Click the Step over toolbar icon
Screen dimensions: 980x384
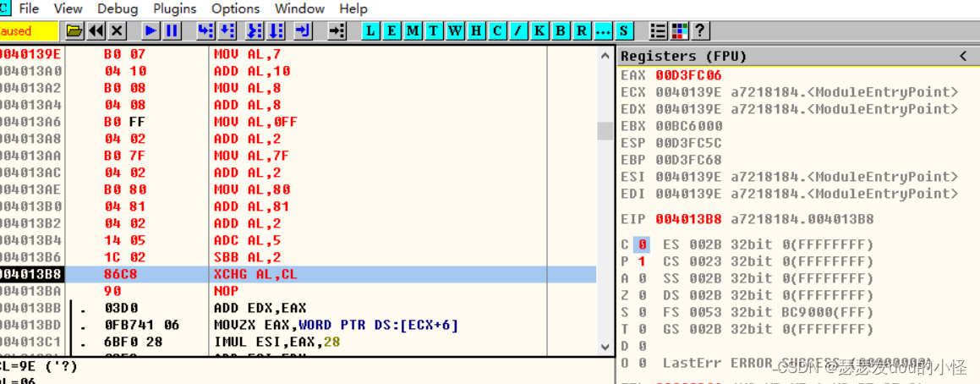click(x=227, y=31)
